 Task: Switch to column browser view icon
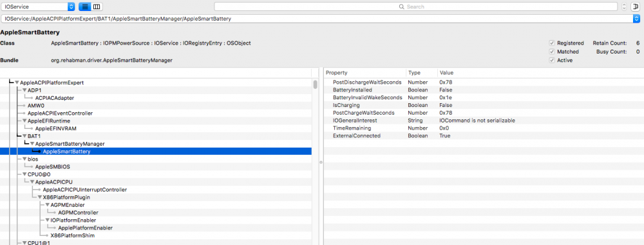coord(97,6)
